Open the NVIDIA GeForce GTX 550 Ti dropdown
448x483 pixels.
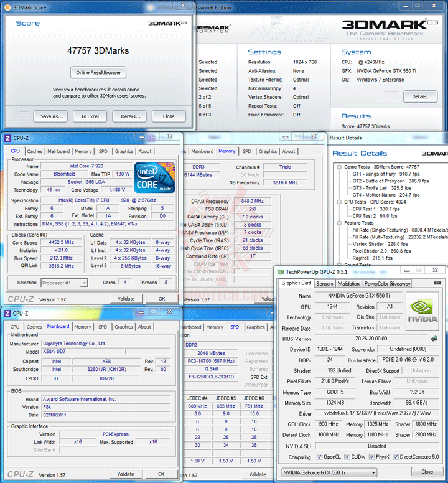(329, 472)
